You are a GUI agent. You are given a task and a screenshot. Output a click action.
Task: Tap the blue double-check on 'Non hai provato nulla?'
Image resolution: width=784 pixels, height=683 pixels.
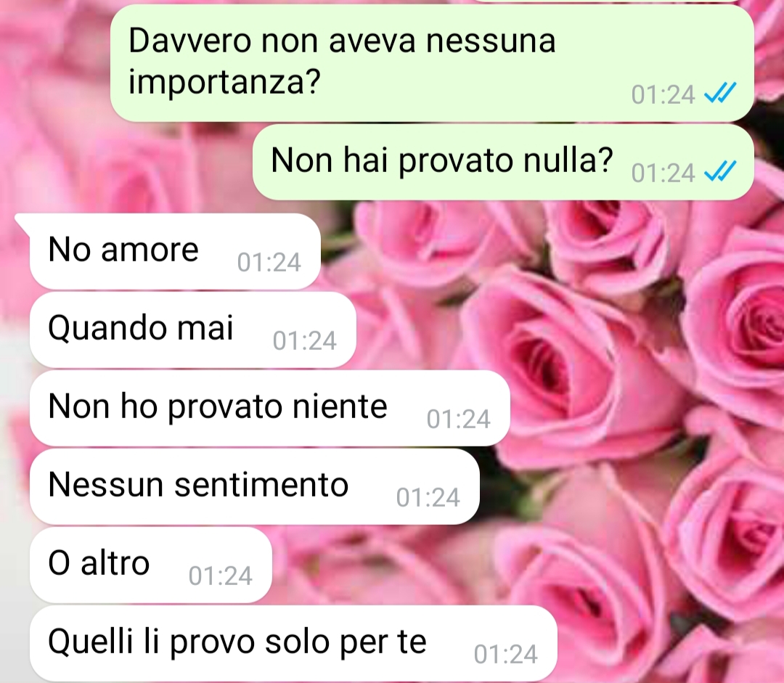720,171
